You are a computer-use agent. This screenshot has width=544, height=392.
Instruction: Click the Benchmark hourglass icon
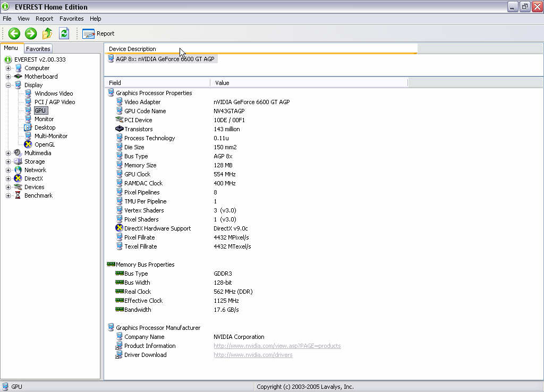click(x=18, y=195)
